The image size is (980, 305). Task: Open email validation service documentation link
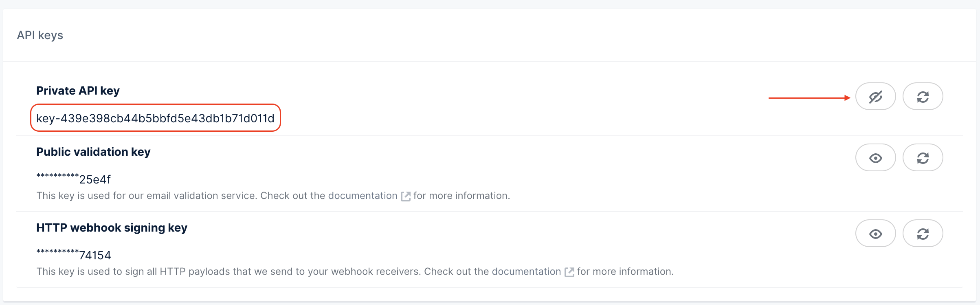click(x=363, y=196)
